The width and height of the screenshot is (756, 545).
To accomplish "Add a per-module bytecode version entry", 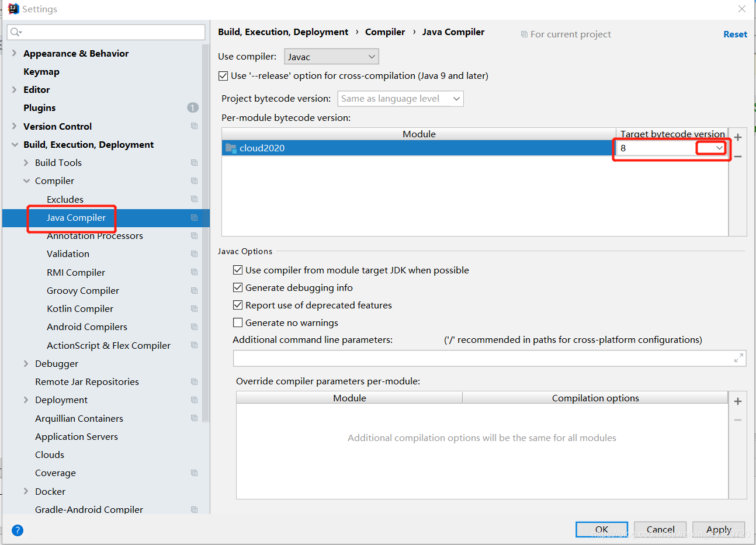I will [x=738, y=137].
